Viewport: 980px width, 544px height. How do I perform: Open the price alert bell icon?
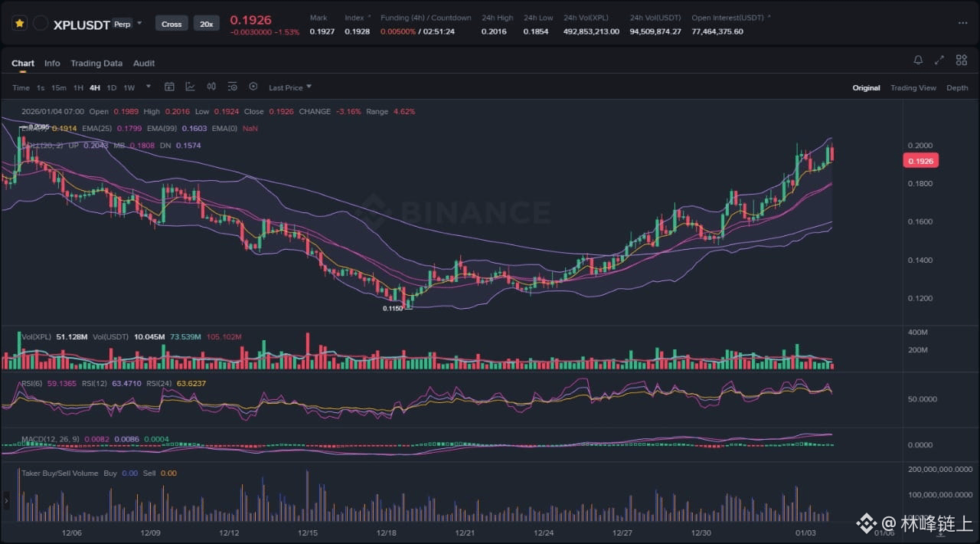[918, 60]
